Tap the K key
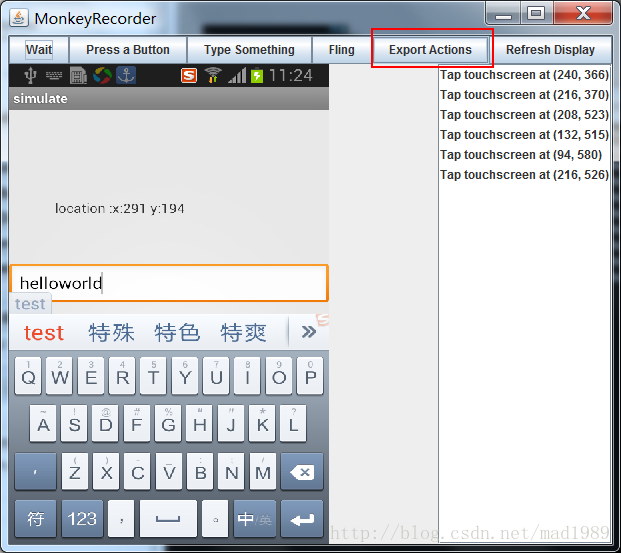The image size is (621, 553). [x=262, y=423]
